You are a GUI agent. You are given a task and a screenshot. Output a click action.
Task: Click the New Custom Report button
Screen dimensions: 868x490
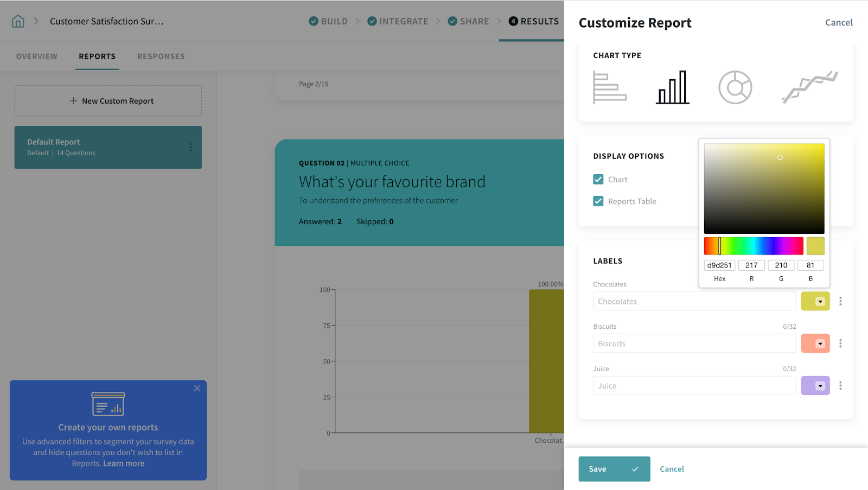click(x=108, y=101)
